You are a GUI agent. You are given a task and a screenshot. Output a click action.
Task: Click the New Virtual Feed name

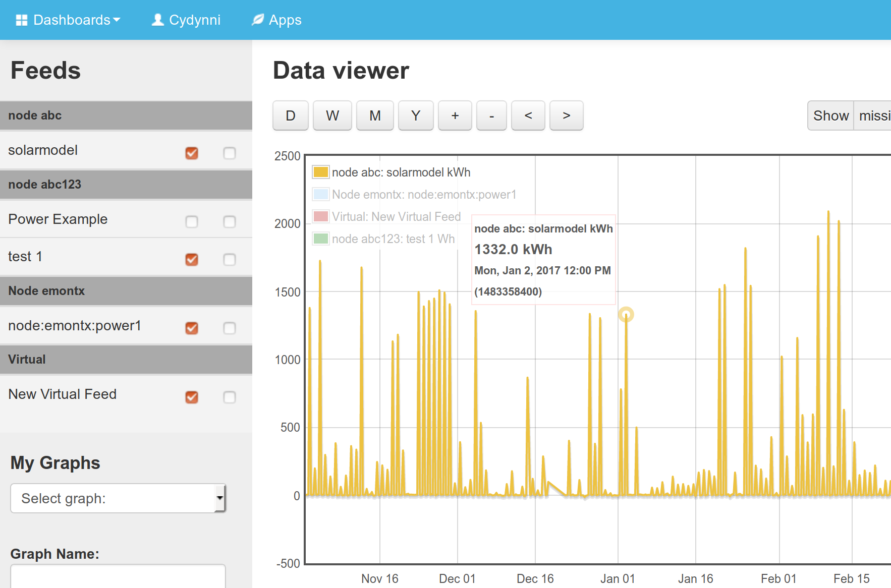tap(63, 394)
